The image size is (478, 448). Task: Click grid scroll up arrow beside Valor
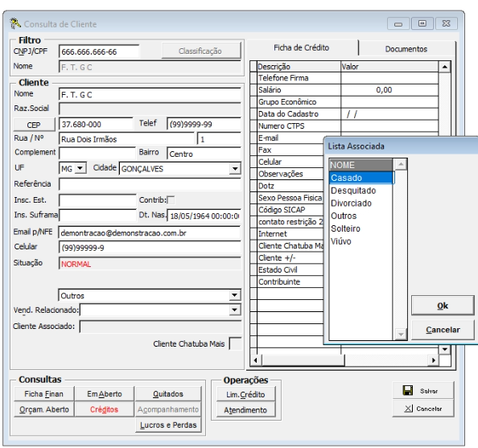[445, 67]
